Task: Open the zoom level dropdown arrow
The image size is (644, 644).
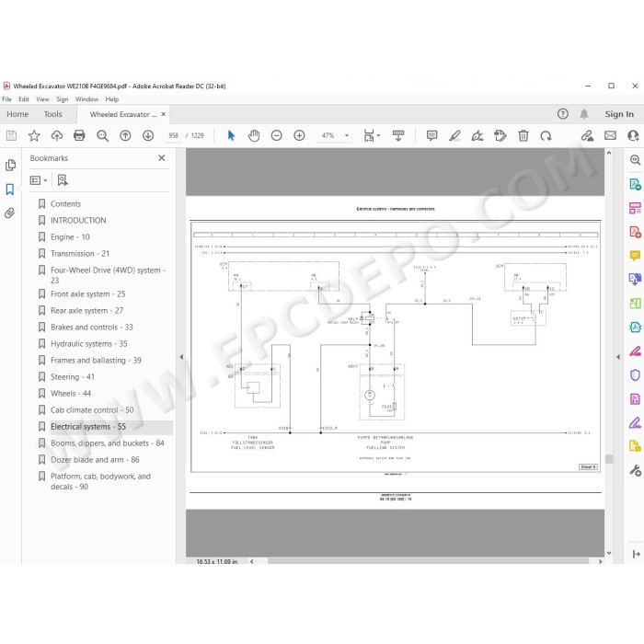Action: click(347, 135)
